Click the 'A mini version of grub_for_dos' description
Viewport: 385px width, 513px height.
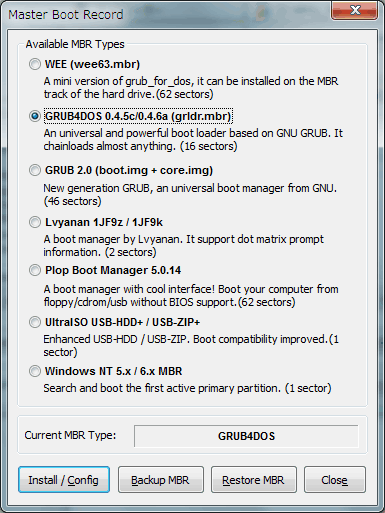191,88
